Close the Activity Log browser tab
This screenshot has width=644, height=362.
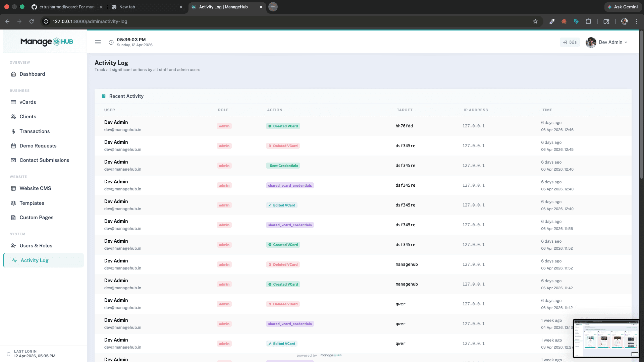(x=261, y=7)
